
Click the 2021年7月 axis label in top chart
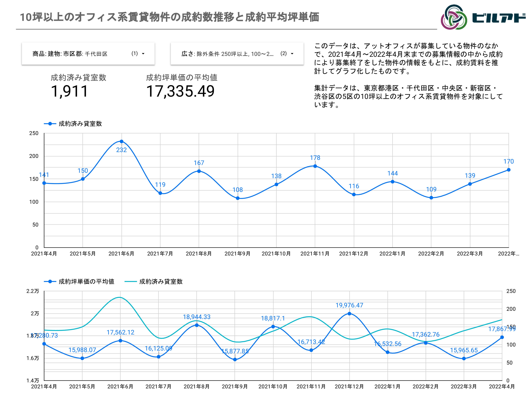click(x=160, y=254)
